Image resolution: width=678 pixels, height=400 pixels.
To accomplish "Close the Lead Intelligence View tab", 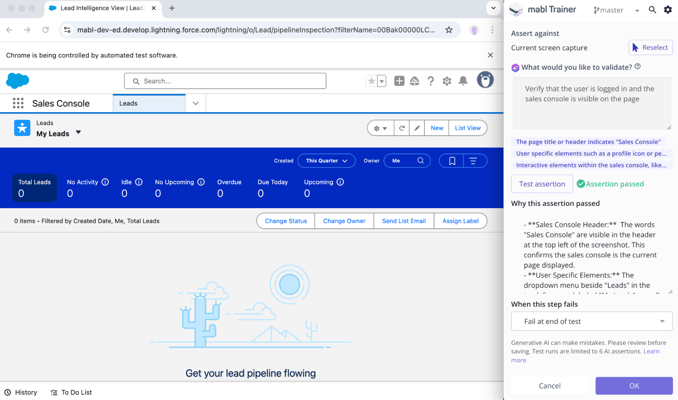I will (154, 8).
